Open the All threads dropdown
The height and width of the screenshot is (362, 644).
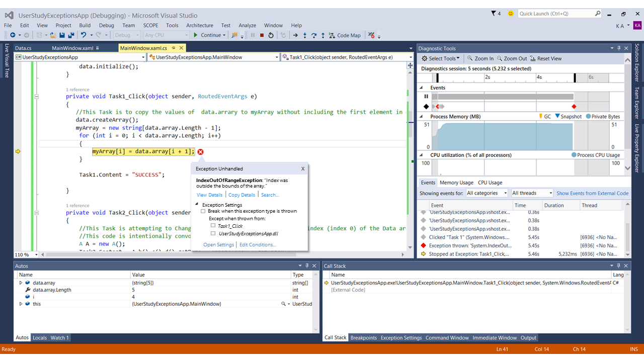point(532,193)
